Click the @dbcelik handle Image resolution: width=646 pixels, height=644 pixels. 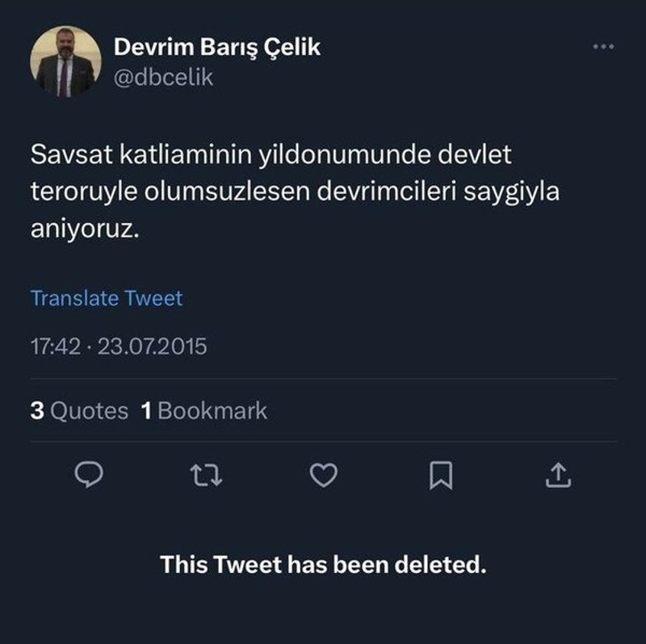coord(164,78)
